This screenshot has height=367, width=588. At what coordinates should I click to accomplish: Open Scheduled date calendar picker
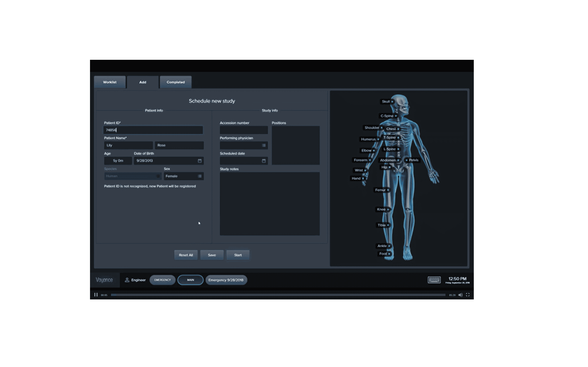pyautogui.click(x=264, y=161)
